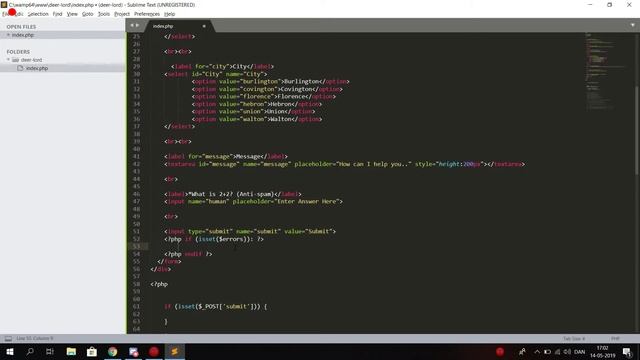Open Google Chrome from taskbar
640x360 pixels.
(x=113, y=351)
